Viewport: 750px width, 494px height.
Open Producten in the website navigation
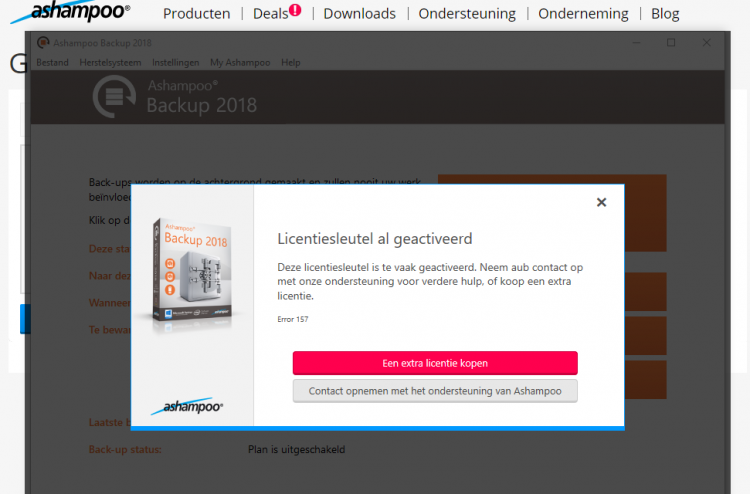[x=197, y=13]
